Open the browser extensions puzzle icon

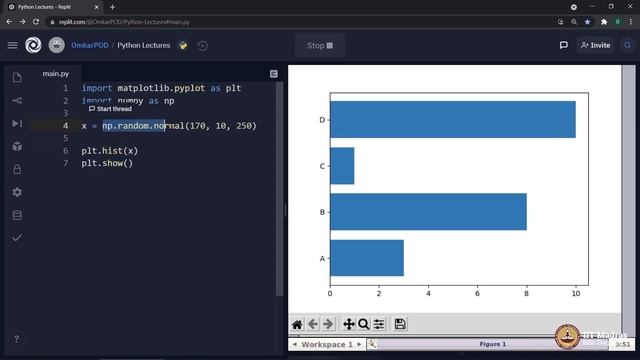tap(604, 22)
